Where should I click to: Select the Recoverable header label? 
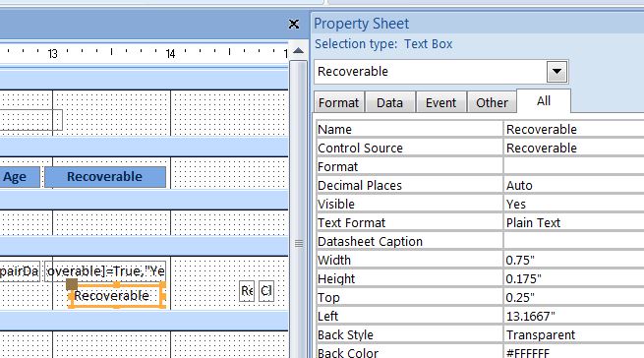[x=105, y=177]
